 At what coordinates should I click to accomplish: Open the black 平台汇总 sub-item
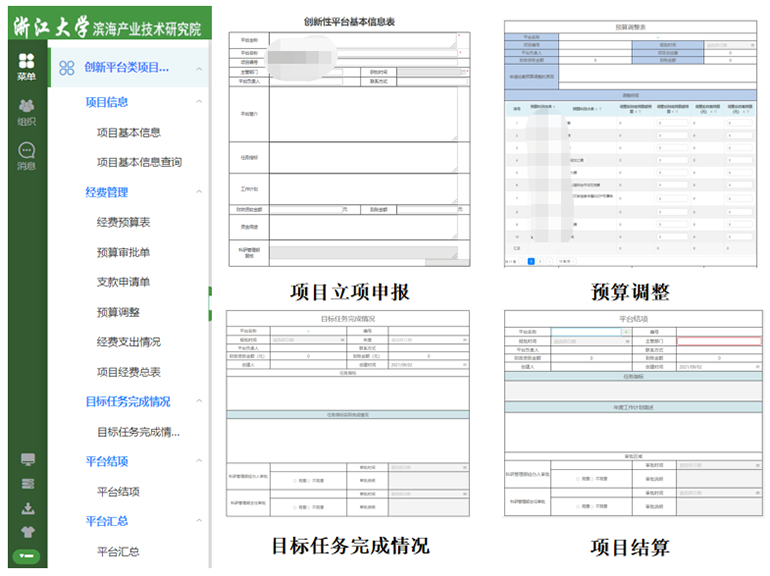[118, 551]
